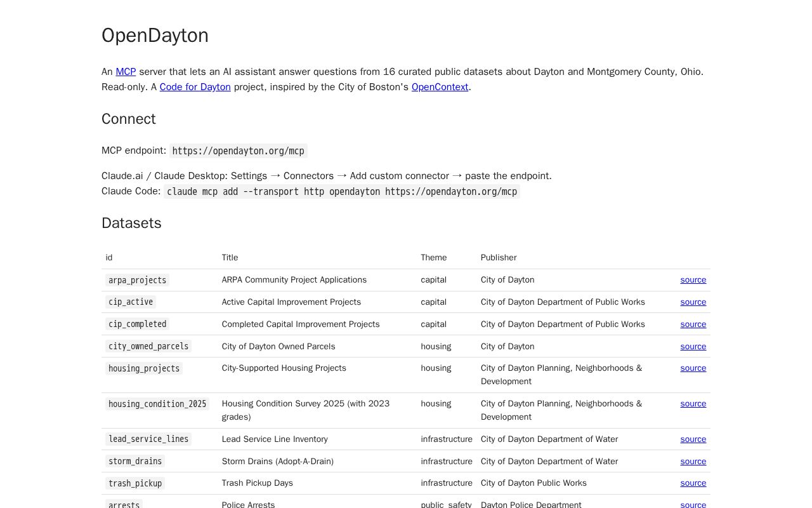The width and height of the screenshot is (812, 508).
Task: Open source link for cip_completed row
Action: (x=693, y=324)
